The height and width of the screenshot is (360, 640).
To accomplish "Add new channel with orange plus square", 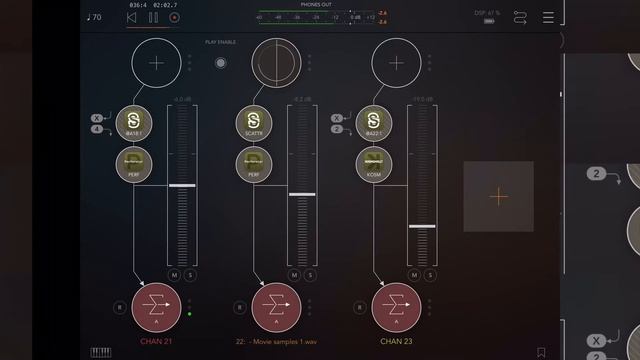I will [x=498, y=196].
